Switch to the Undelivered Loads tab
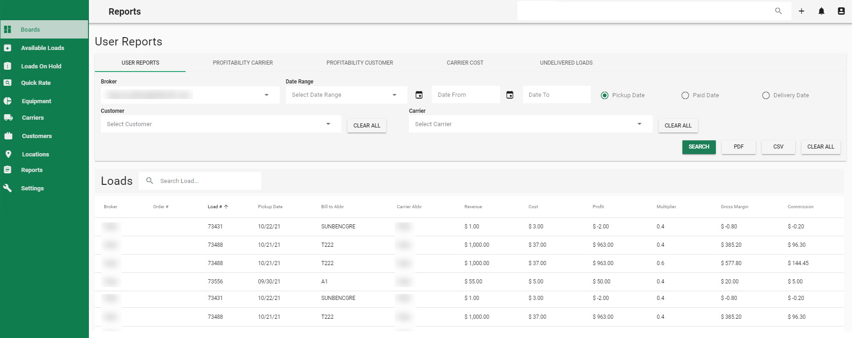The height and width of the screenshot is (338, 868). [x=566, y=63]
